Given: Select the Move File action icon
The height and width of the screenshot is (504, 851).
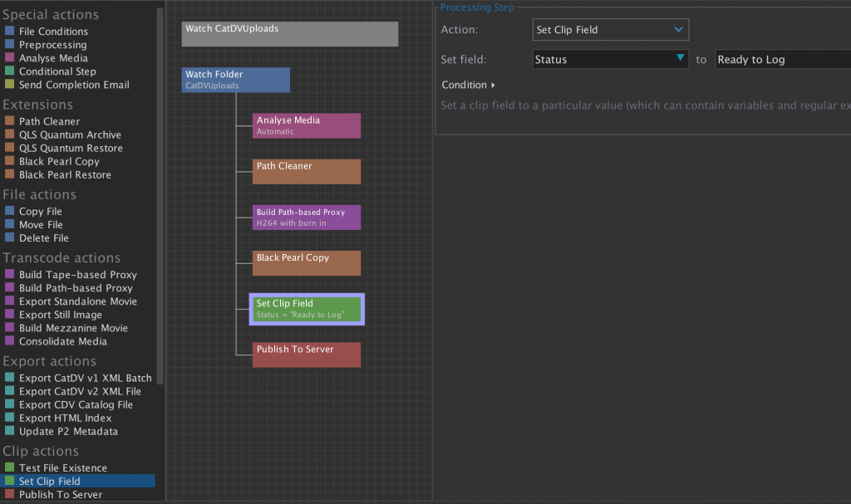Looking at the screenshot, I should (x=9, y=224).
